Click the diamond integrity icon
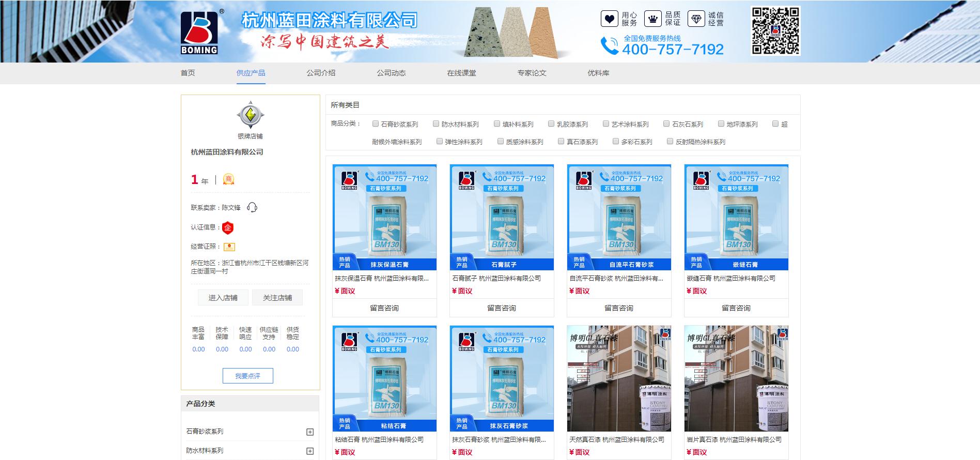This screenshot has height=460, width=980. tap(696, 19)
